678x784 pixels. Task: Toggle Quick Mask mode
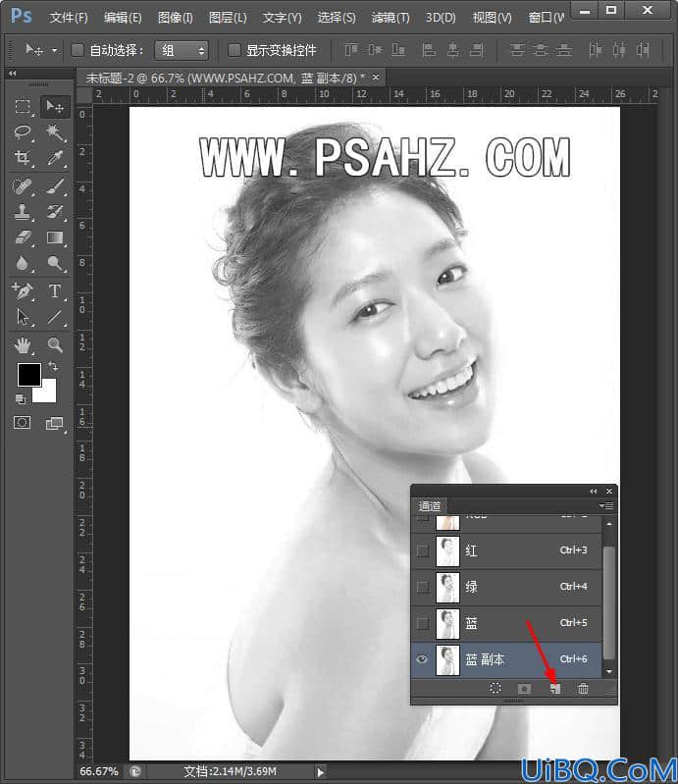[22, 423]
